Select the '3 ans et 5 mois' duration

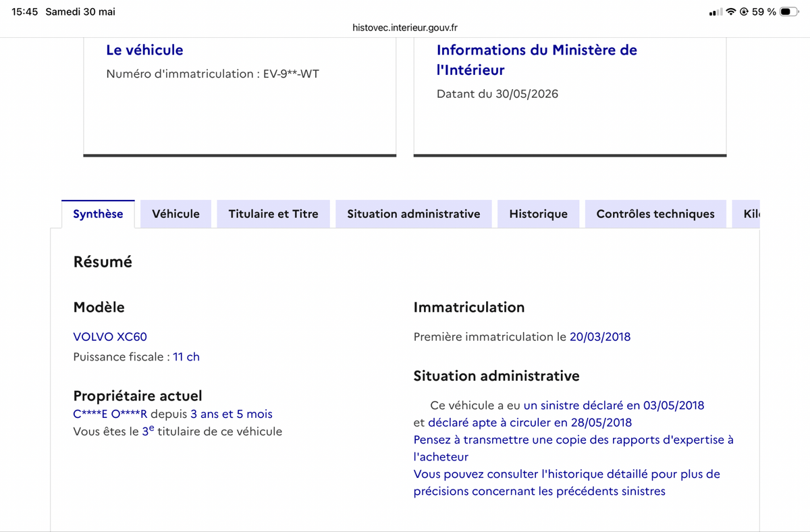(x=232, y=414)
